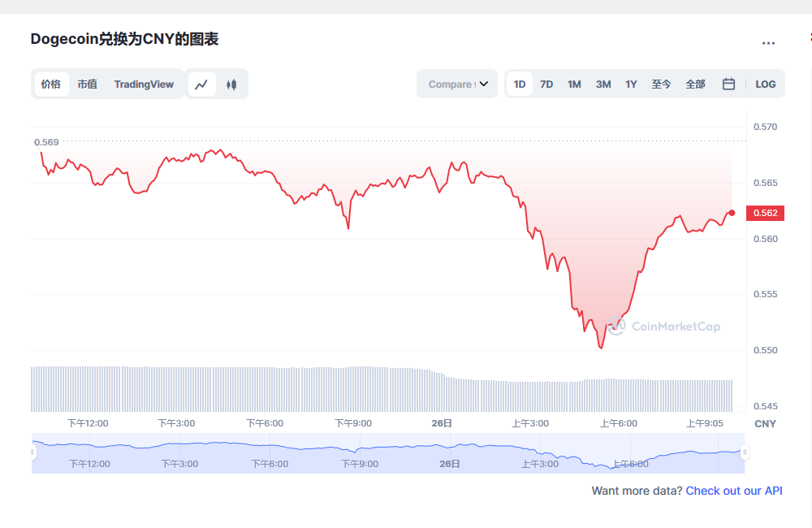Open the calendar date range picker

click(728, 84)
